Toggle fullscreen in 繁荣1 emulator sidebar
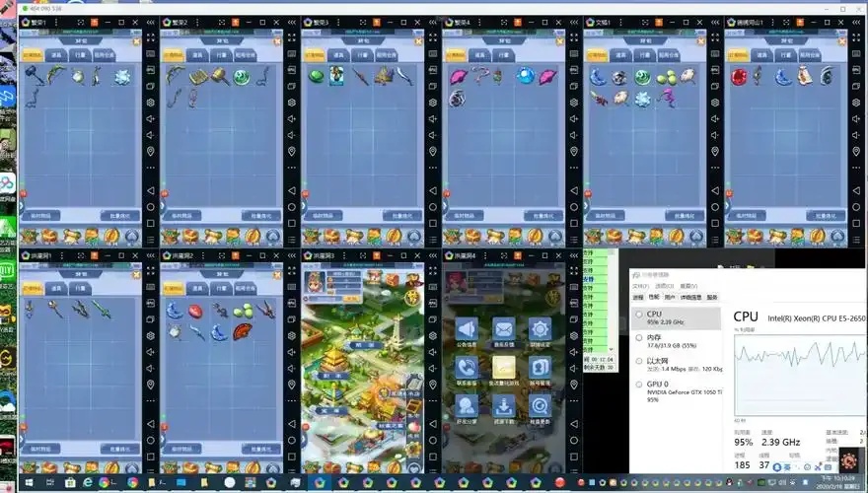868x493 pixels. [x=151, y=38]
